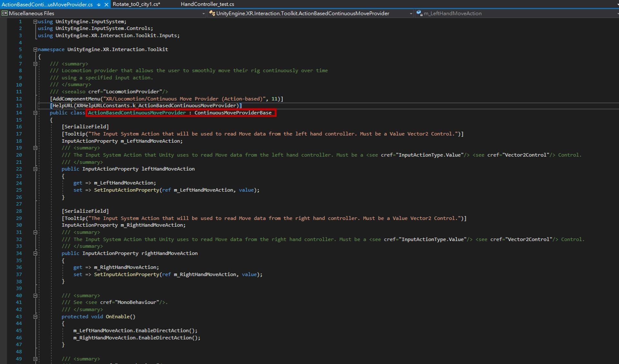Collapse the OnEnable method body
The height and width of the screenshot is (364, 619).
pyautogui.click(x=35, y=317)
